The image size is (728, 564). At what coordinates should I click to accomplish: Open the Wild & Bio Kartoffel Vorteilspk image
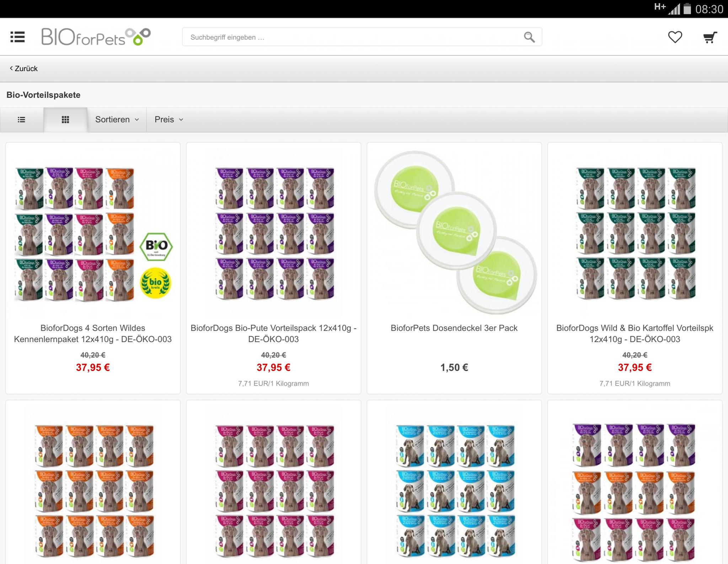coord(635,233)
